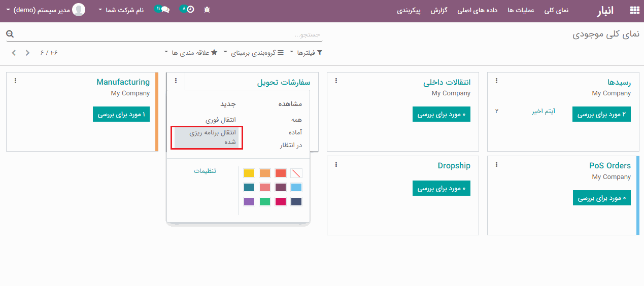Open the رسیدها card title

tap(619, 82)
